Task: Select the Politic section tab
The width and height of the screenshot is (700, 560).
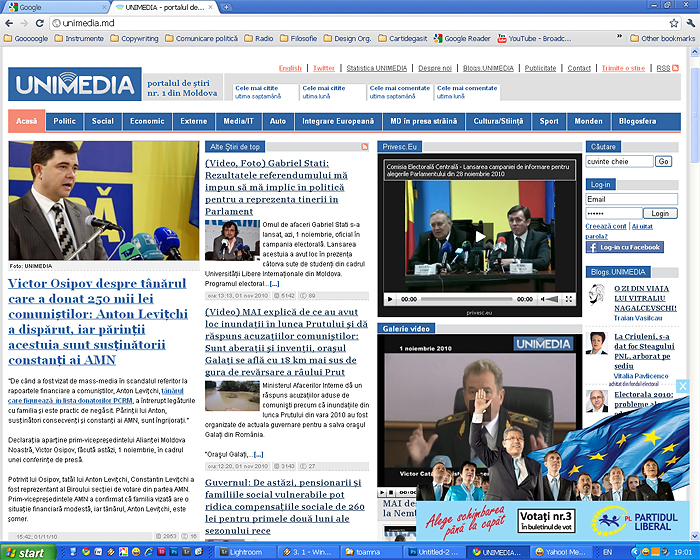Action: point(64,121)
